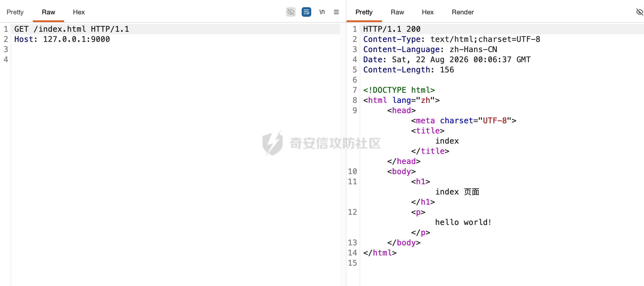Toggle the \n non-printable characters button
Viewport: 644px width, 286px height.
pyautogui.click(x=322, y=12)
